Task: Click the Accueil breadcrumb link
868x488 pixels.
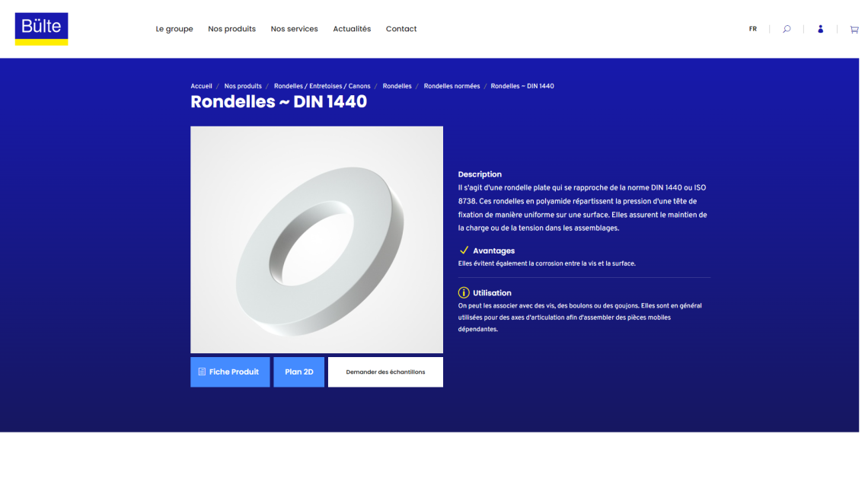Action: pyautogui.click(x=201, y=86)
